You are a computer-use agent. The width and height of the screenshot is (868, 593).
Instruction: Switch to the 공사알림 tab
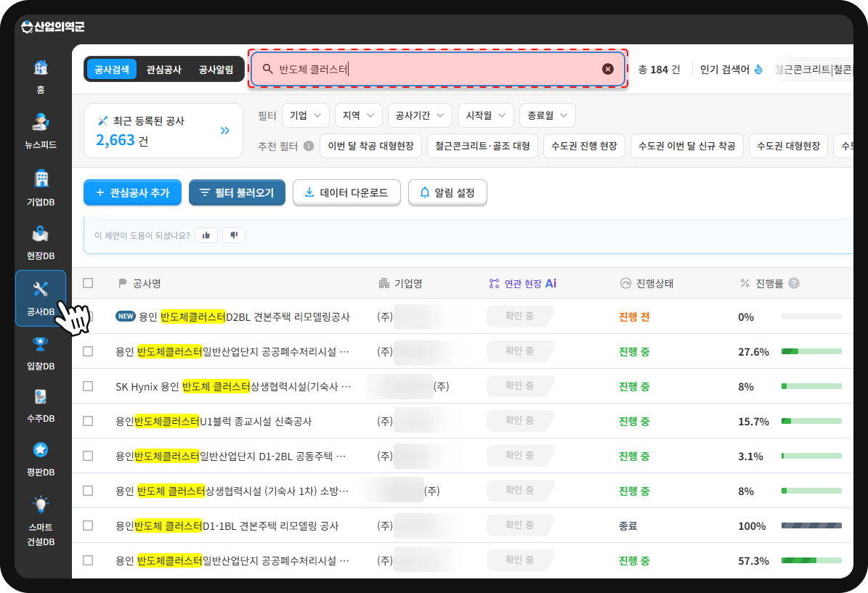216,69
